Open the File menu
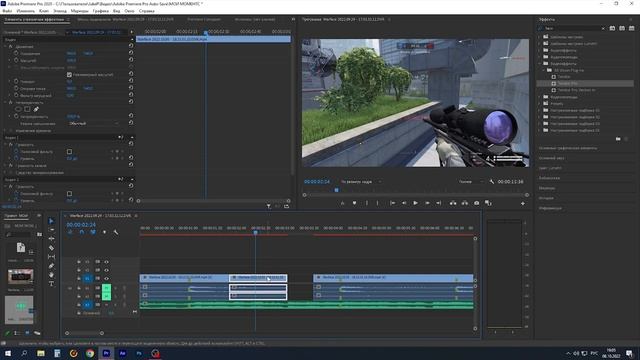The height and width of the screenshot is (360, 640). [7, 11]
